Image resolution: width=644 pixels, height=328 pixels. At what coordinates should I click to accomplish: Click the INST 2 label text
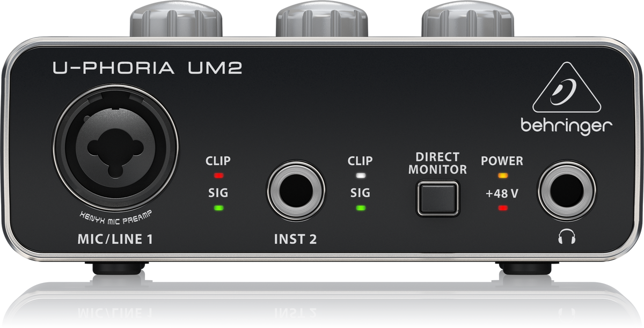click(296, 239)
